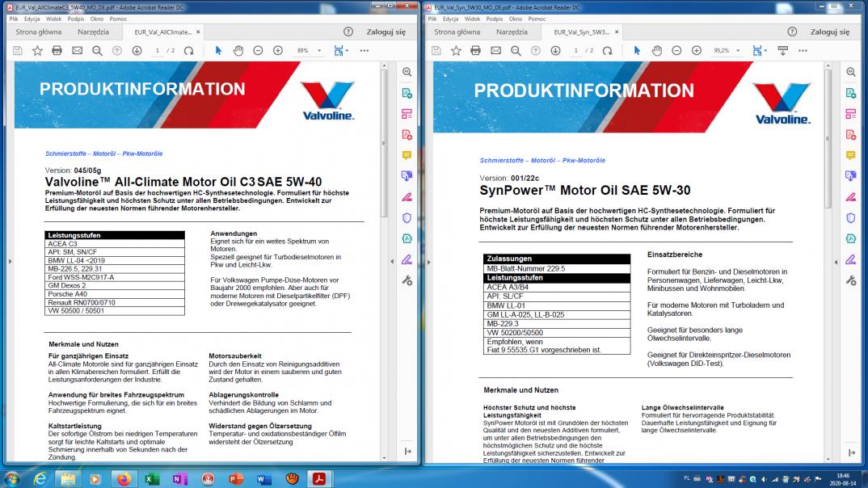Click the page number field in the SynPower toolbar

click(575, 51)
